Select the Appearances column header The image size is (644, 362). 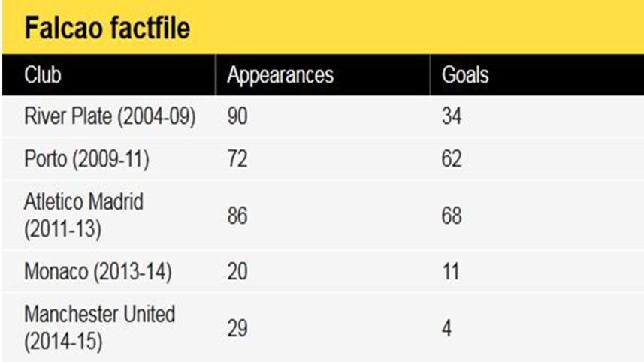(x=280, y=76)
